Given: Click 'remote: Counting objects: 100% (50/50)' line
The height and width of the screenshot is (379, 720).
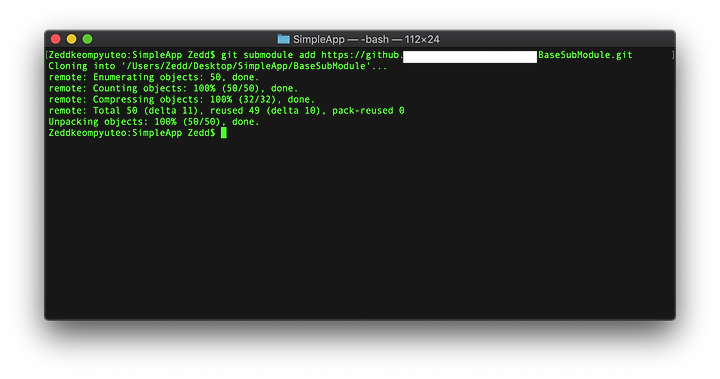Looking at the screenshot, I should click(x=173, y=88).
